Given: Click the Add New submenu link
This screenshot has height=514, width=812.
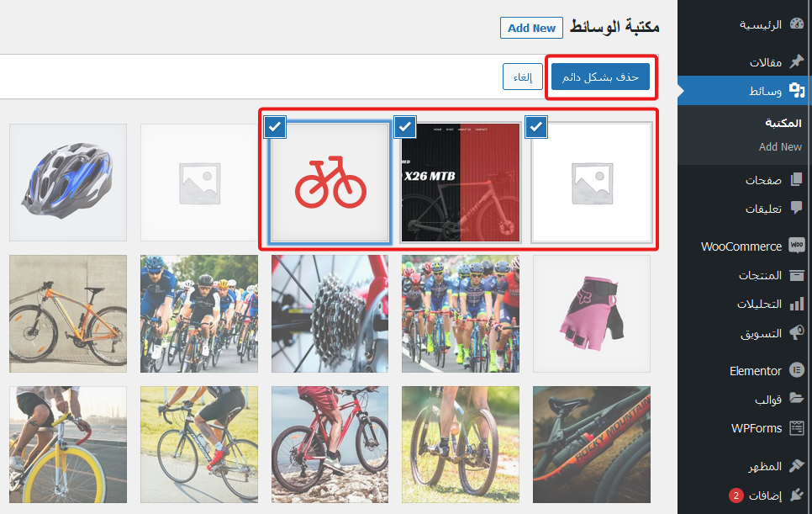Looking at the screenshot, I should tap(780, 146).
